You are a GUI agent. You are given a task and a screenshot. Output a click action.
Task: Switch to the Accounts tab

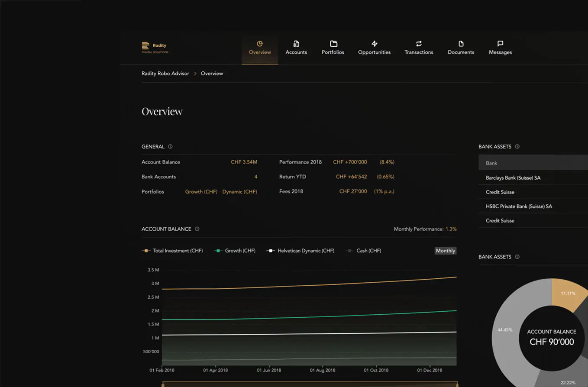(x=296, y=52)
